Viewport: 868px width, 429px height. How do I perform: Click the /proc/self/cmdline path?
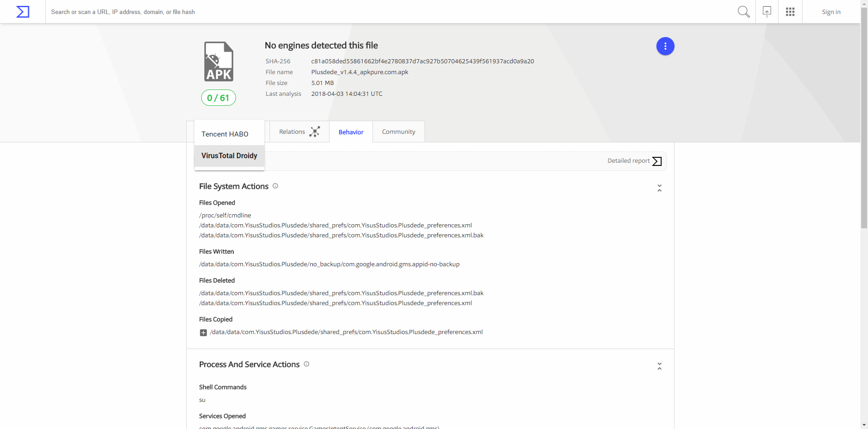coord(225,215)
